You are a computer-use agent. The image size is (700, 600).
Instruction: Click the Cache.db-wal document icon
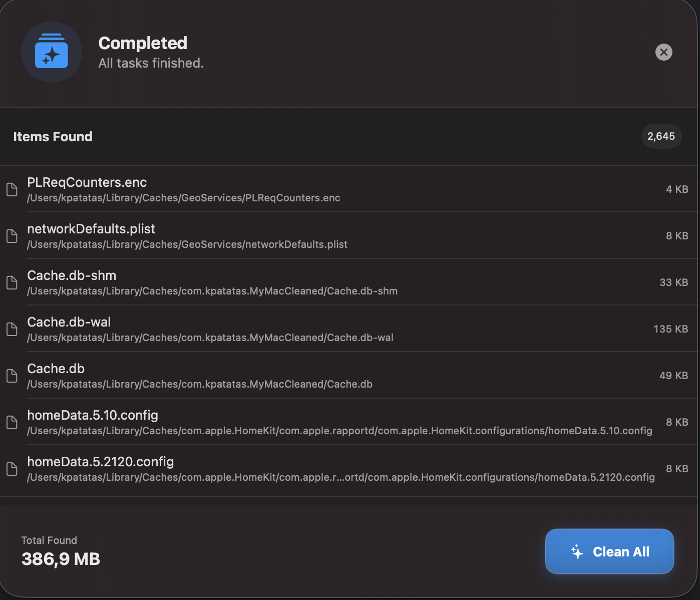click(12, 329)
